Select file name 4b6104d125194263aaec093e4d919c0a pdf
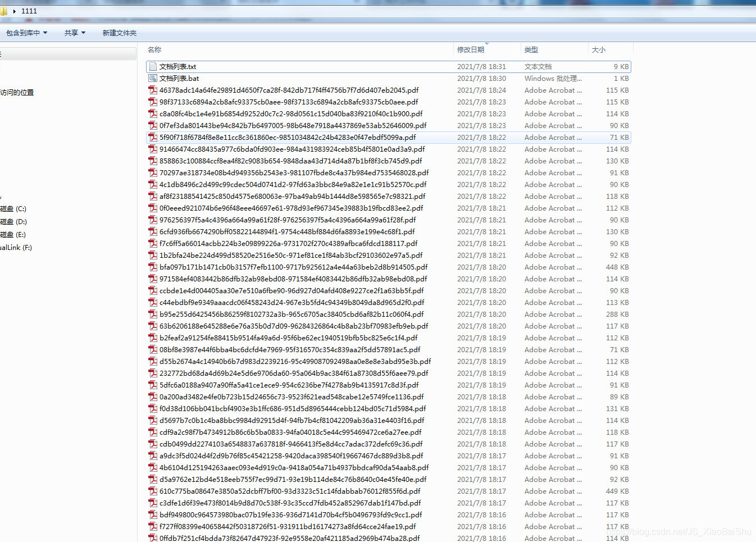Image resolution: width=756 pixels, height=542 pixels. (294, 467)
